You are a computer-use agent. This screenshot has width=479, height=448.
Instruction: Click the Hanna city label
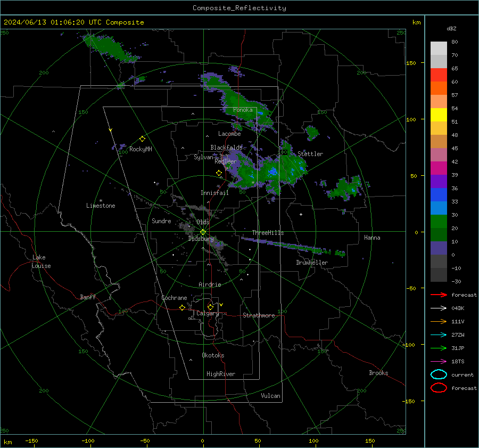[x=372, y=238]
